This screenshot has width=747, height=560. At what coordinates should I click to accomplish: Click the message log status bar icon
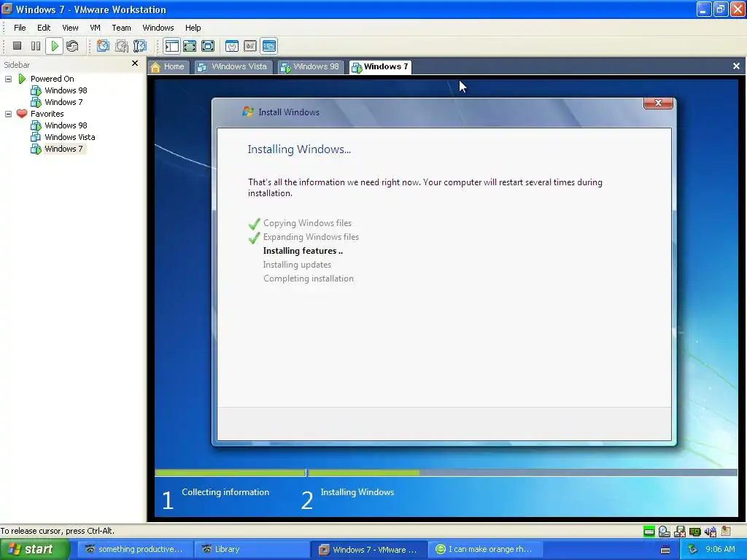pos(726,531)
